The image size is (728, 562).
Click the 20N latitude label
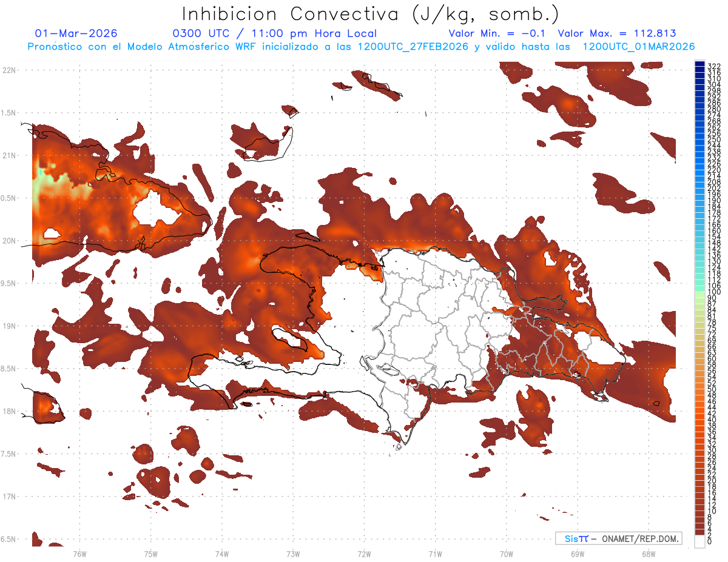[x=9, y=241]
